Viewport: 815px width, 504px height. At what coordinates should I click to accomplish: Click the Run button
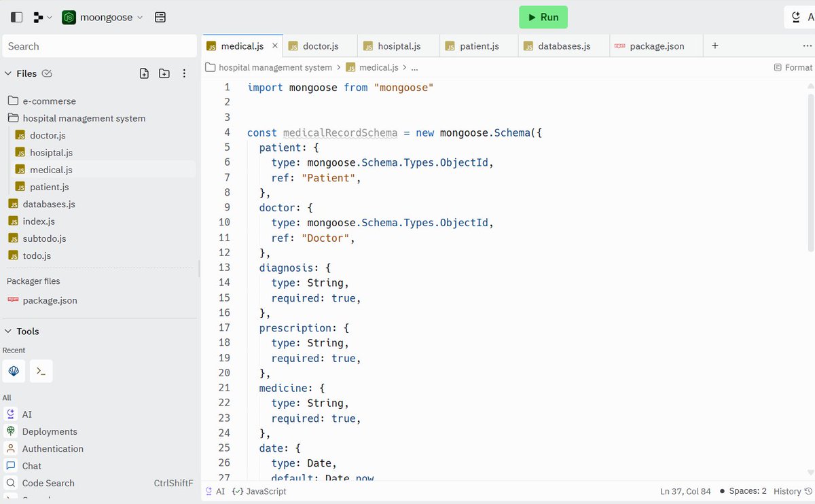click(543, 17)
